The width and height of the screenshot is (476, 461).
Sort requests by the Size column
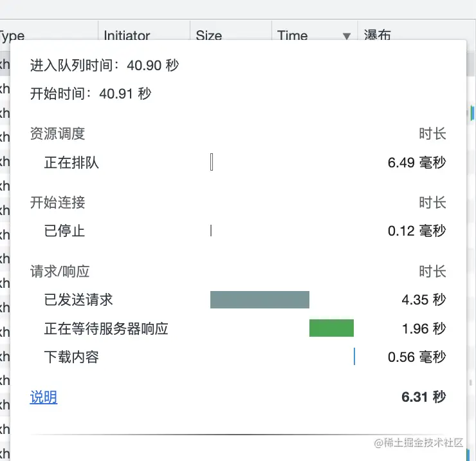click(x=208, y=36)
